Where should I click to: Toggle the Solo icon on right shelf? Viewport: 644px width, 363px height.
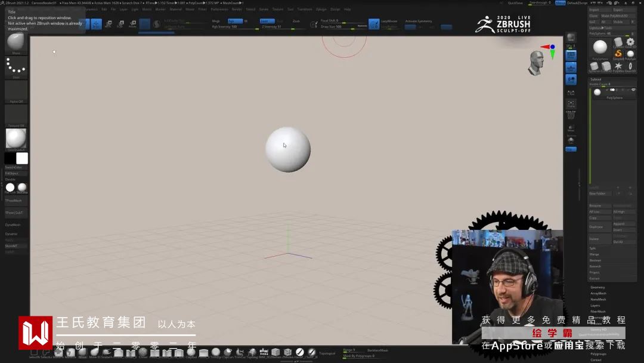point(571,140)
